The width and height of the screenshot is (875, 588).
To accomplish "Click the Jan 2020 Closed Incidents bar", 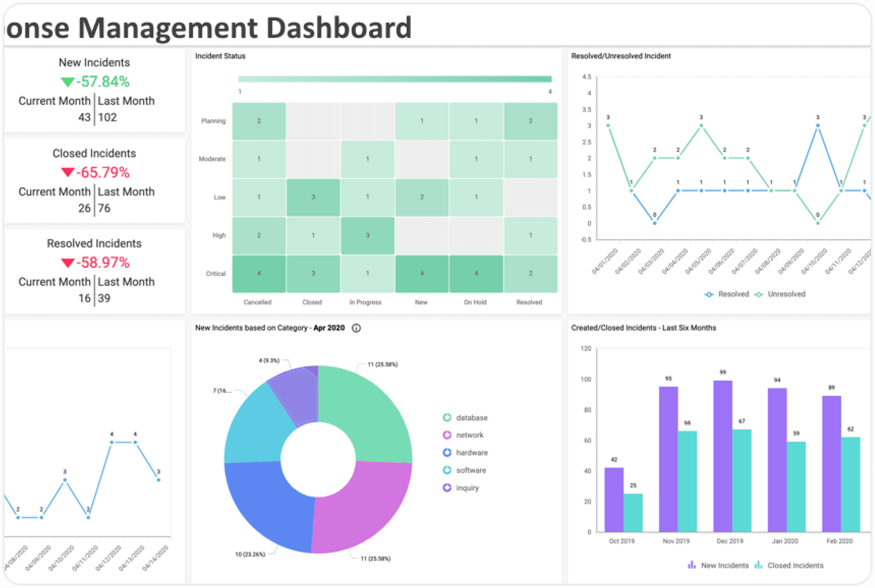I will coord(796,487).
